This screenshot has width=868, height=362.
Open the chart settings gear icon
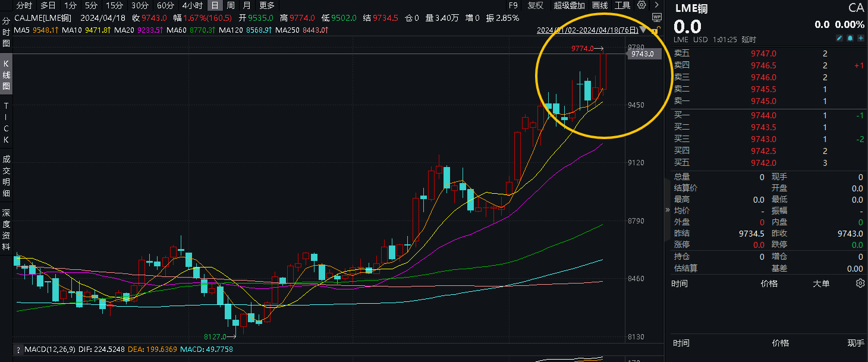(x=641, y=5)
